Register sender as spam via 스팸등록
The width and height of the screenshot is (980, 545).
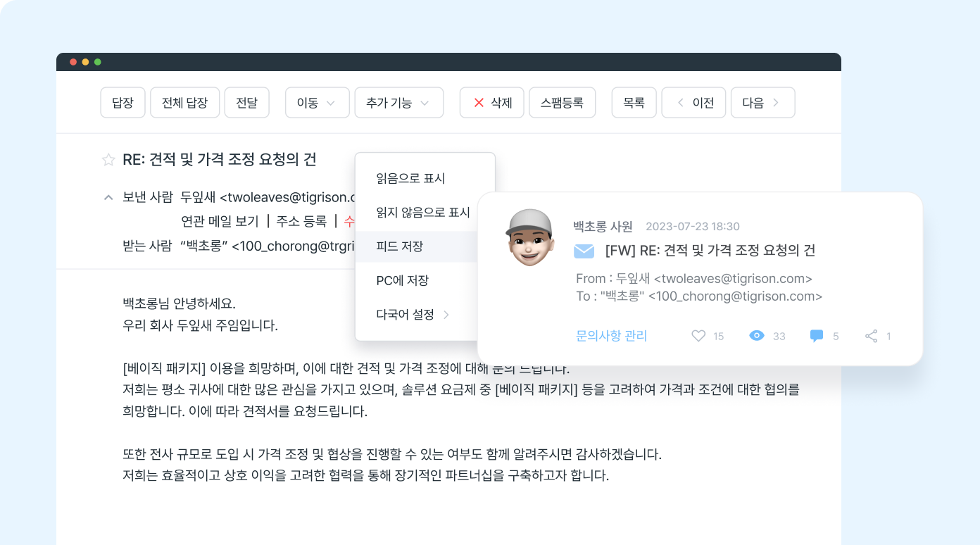tap(562, 102)
